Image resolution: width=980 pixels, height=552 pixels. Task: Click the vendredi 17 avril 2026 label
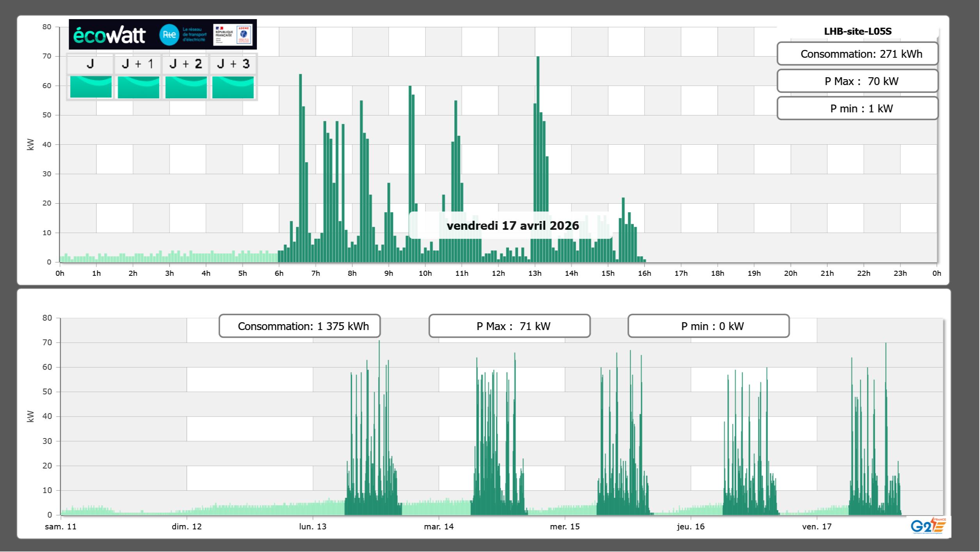pyautogui.click(x=512, y=225)
